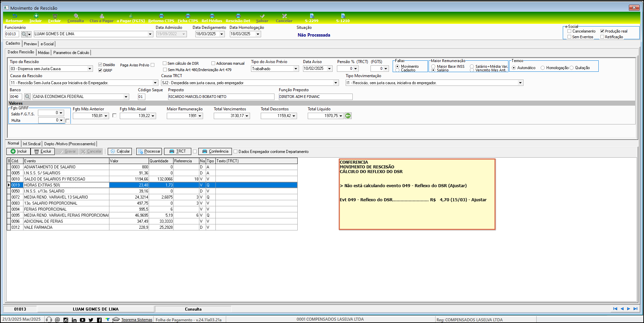Open Tipo da Rescisão dropdown

pos(90,69)
